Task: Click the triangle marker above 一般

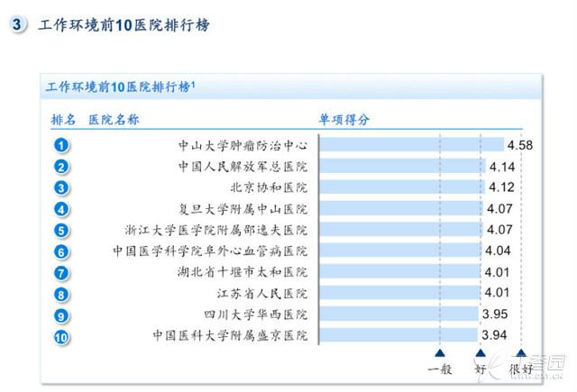Action: coord(440,353)
